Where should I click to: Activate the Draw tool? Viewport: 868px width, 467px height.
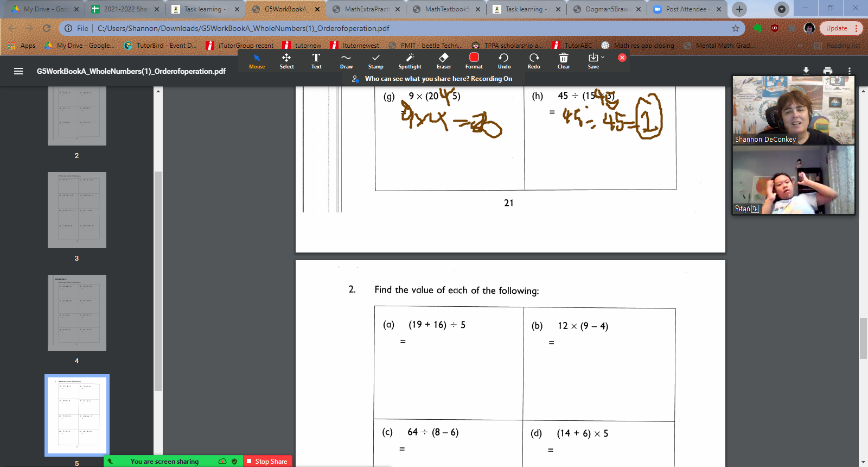(x=346, y=61)
